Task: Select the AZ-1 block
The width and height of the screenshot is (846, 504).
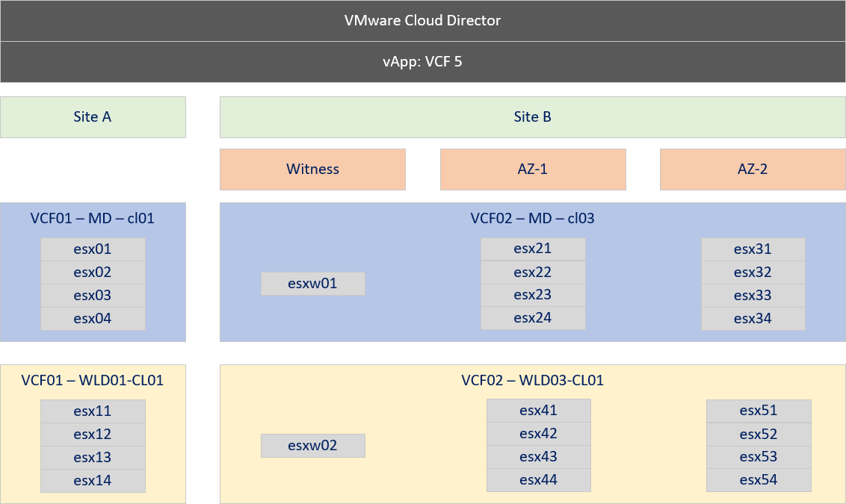Action: click(533, 169)
